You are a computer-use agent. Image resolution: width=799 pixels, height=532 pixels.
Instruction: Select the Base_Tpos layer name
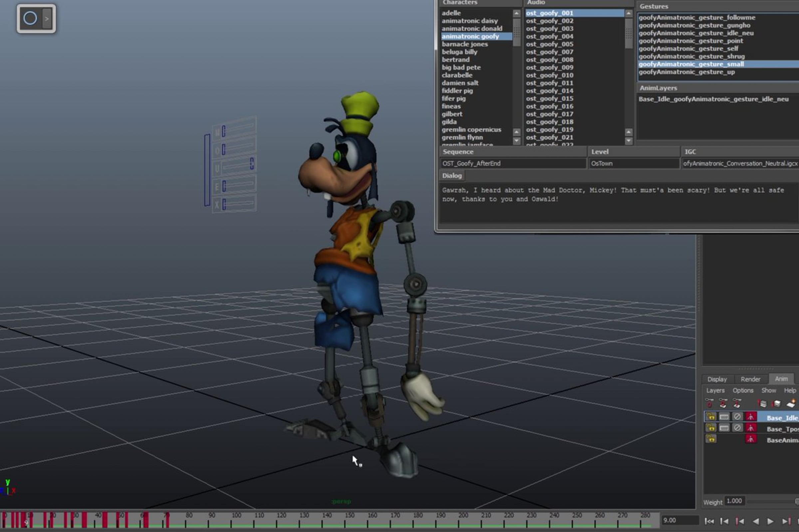(x=782, y=429)
